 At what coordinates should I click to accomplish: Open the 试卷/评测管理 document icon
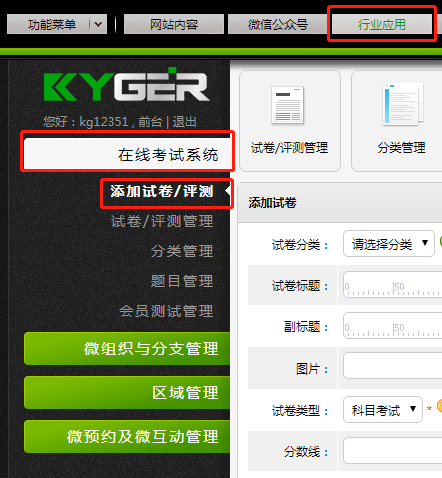click(288, 105)
